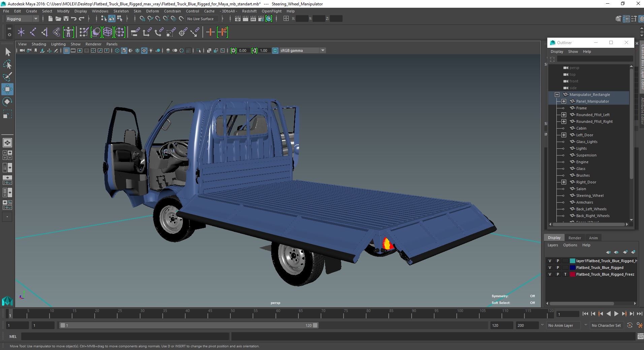Toggle visibility of Flatbed_Truck_Blue_Rigged layer
The width and height of the screenshot is (644, 350).
[x=550, y=268]
